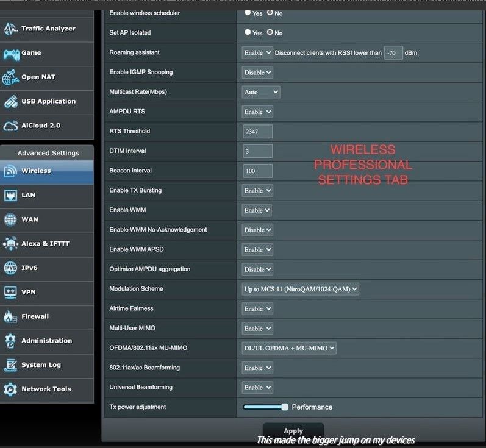The image size is (486, 448).
Task: Click the Traffic Analyzer sidebar icon
Action: pos(10,29)
